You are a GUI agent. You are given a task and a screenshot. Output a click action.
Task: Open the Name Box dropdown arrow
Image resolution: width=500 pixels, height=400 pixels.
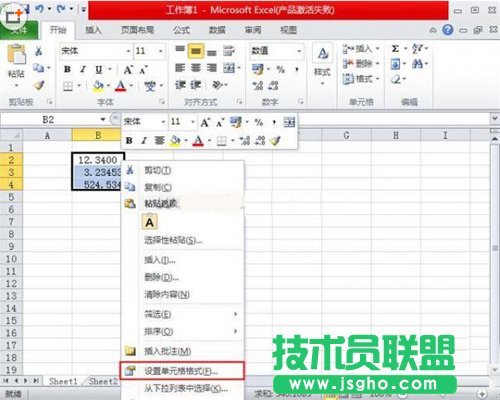(x=103, y=119)
